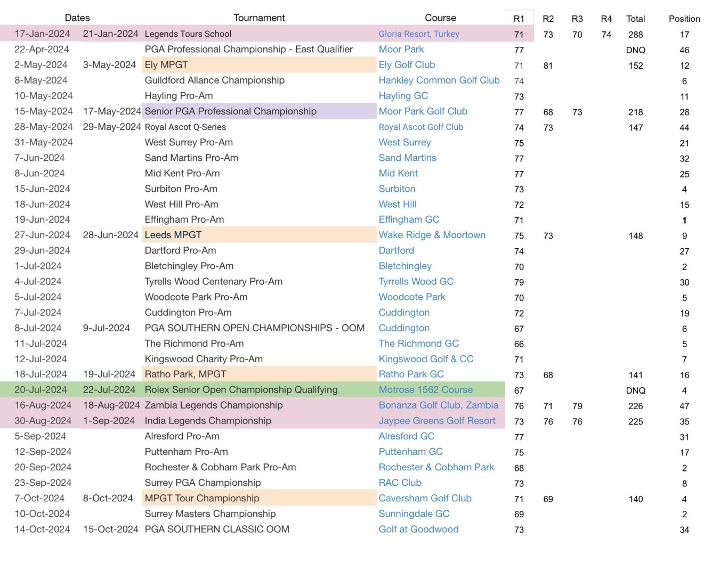Click the Hayling GC course link
This screenshot has height=562, width=728.
tap(403, 96)
